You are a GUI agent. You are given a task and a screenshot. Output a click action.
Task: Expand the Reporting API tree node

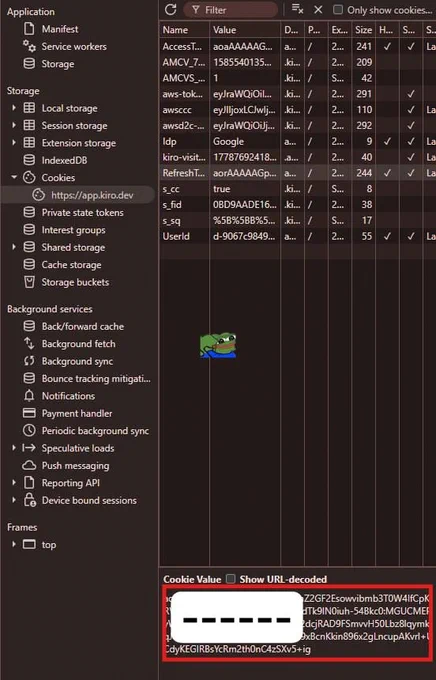pyautogui.click(x=14, y=483)
